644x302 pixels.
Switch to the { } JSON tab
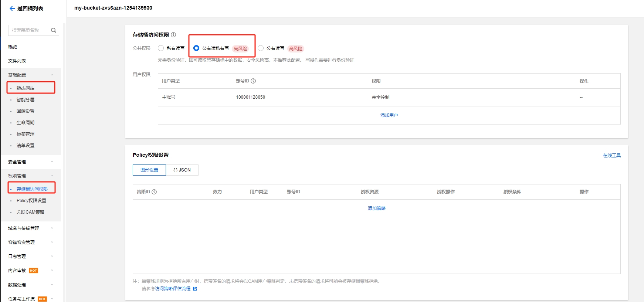coord(182,170)
